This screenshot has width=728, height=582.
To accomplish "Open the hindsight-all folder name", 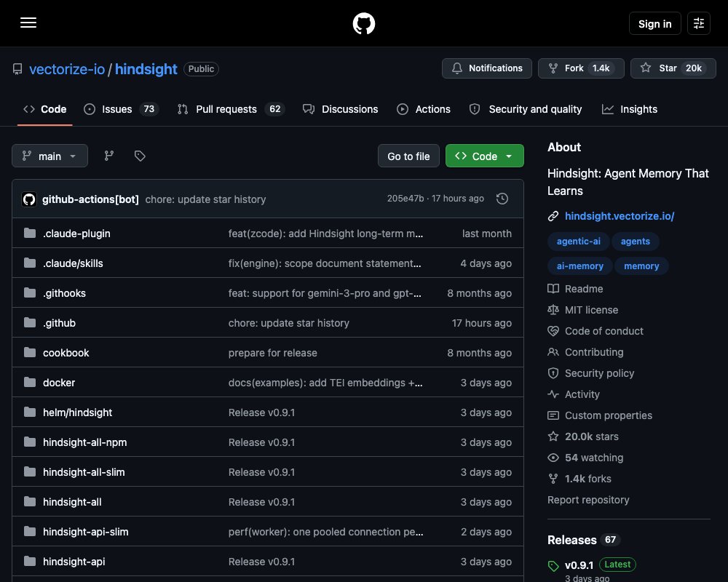I will pos(72,502).
